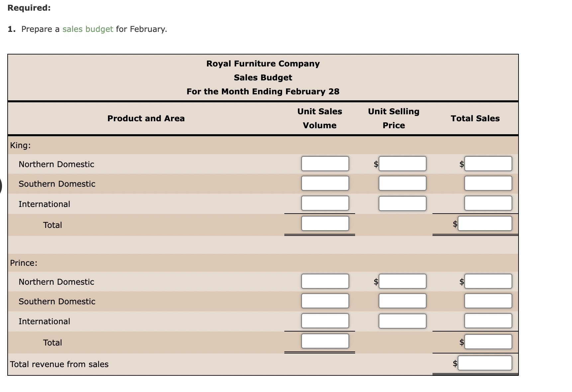The image size is (572, 392).
Task: Click King Northern Domestic unit selling price field
Action: coord(402,163)
